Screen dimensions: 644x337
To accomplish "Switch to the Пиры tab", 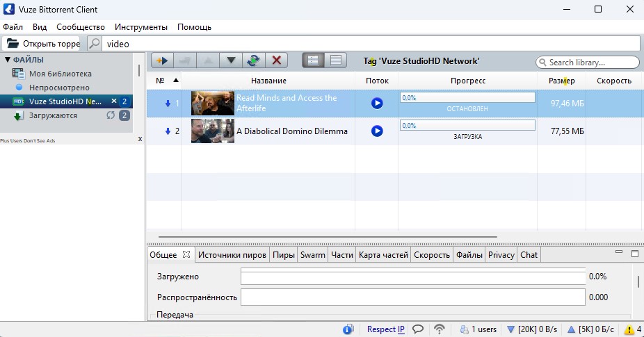I will tap(283, 255).
